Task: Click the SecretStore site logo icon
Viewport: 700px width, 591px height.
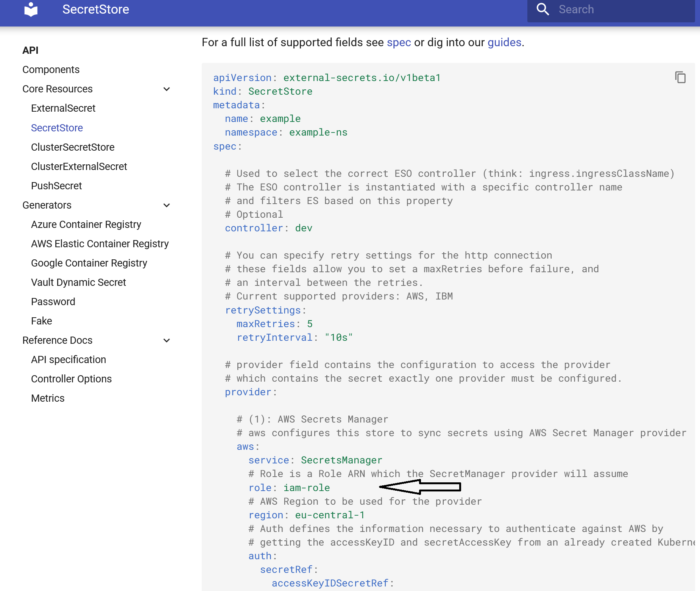Action: (x=31, y=9)
